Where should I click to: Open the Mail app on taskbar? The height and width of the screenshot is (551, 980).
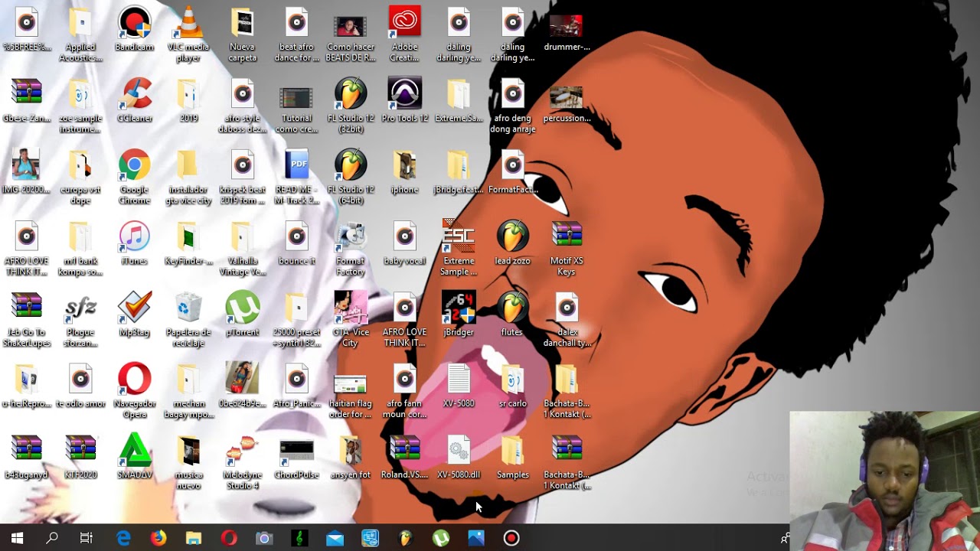click(335, 538)
